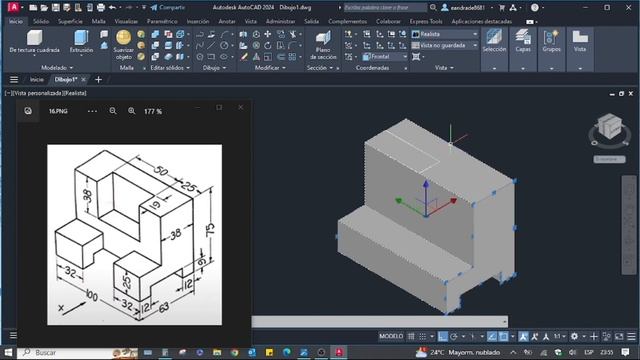This screenshot has width=640, height=360.
Task: Toggle 2D object snap in status bar
Action: [x=504, y=336]
